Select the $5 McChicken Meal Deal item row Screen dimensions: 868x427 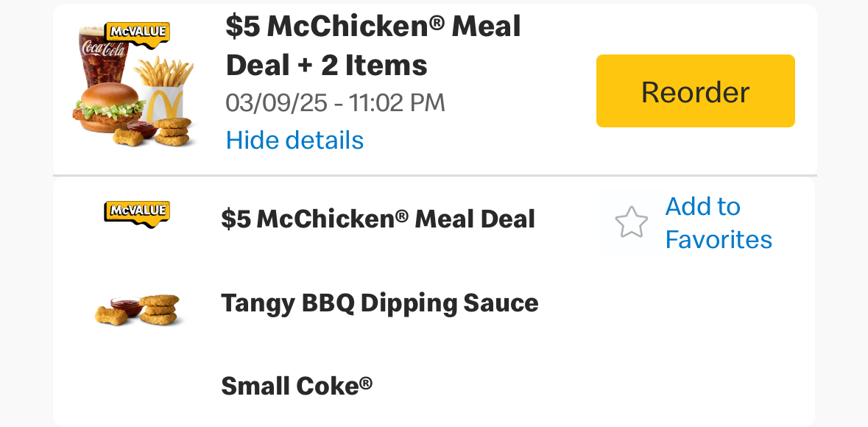coord(378,219)
